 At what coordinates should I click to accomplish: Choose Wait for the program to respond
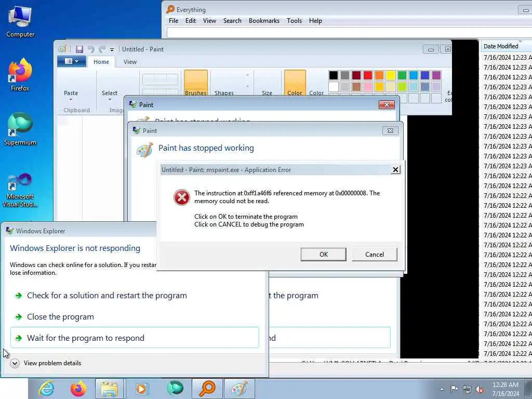[x=135, y=338]
